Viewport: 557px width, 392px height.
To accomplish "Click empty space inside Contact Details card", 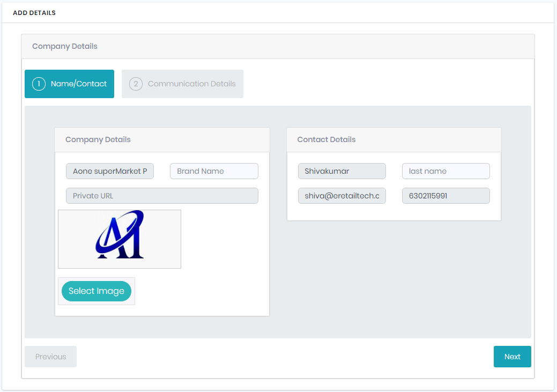I will 394,212.
